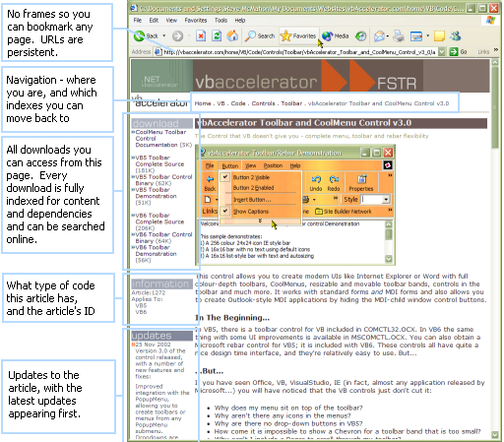Follow the Controls breadcrumb link
504x442 pixels.
coord(263,103)
